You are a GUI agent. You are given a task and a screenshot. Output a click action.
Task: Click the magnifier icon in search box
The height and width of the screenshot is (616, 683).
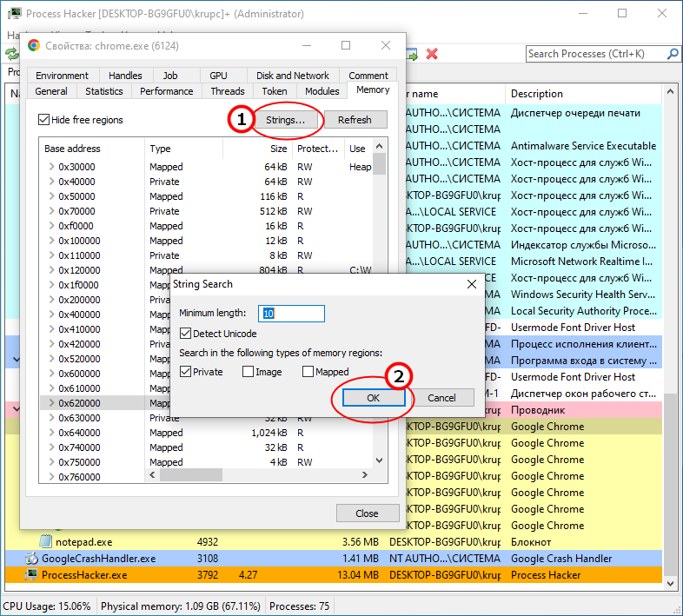click(673, 54)
